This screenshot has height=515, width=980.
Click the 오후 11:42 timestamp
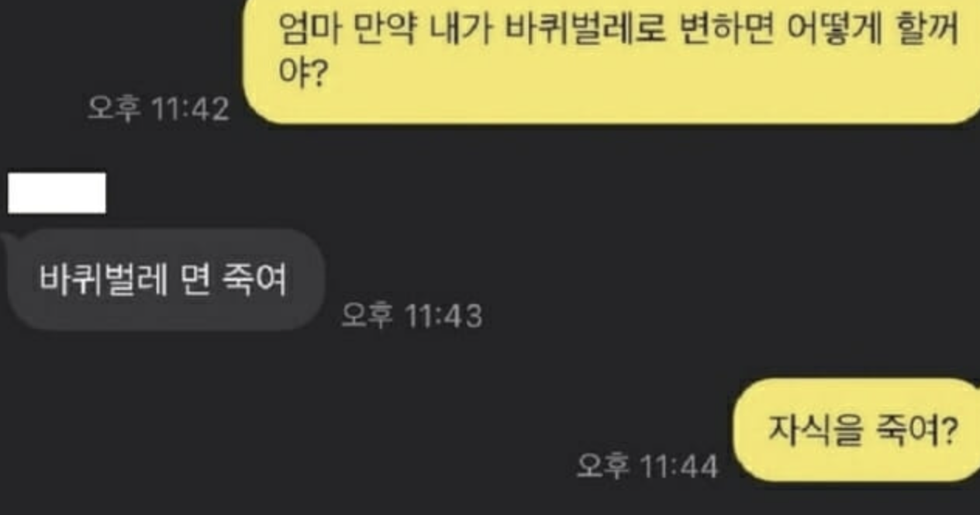[158, 109]
